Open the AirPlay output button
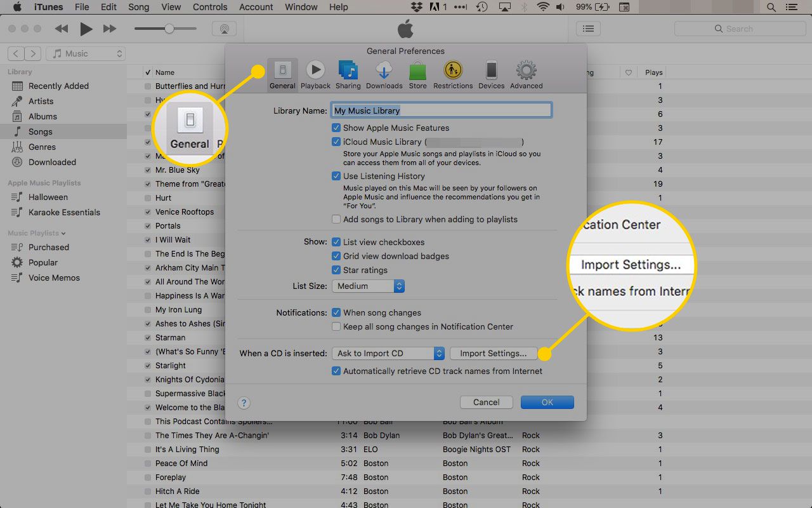Image resolution: width=812 pixels, height=508 pixels. pyautogui.click(x=224, y=29)
